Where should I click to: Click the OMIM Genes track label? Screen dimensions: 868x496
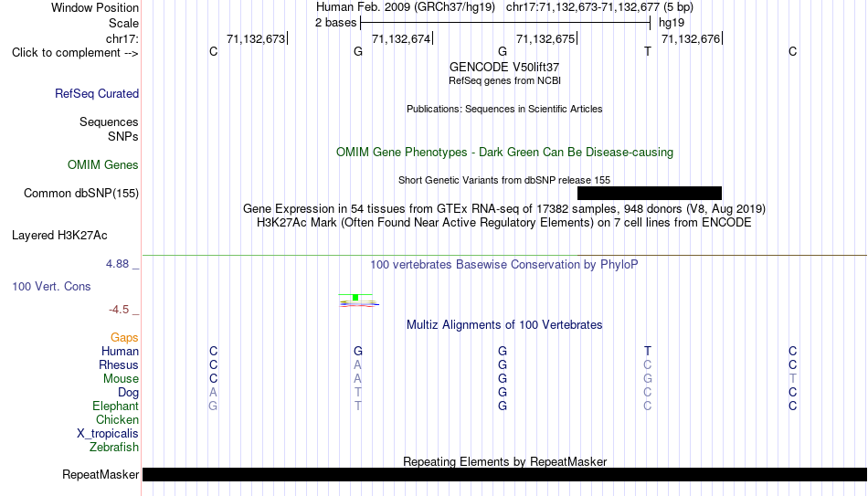102,165
